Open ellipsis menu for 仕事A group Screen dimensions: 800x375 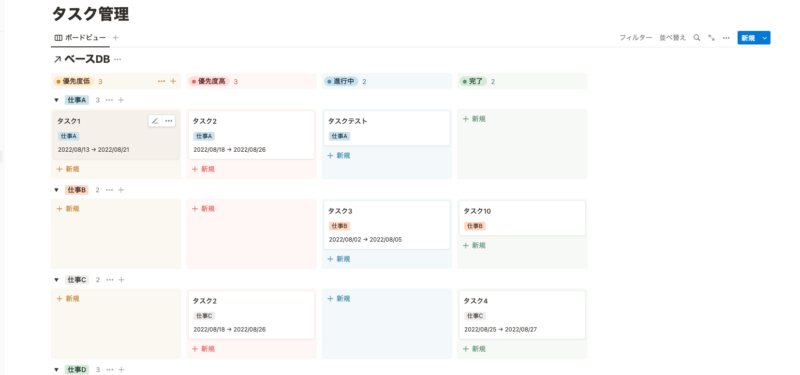(x=109, y=100)
